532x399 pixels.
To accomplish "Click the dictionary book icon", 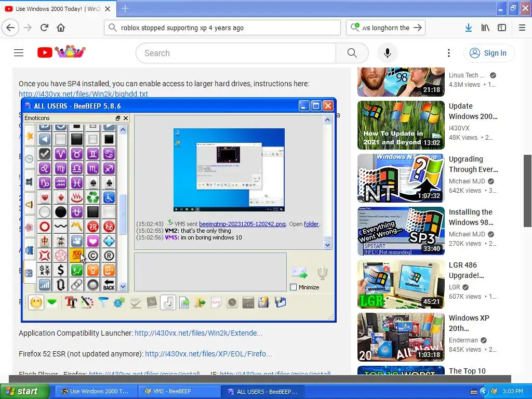I will click(152, 302).
